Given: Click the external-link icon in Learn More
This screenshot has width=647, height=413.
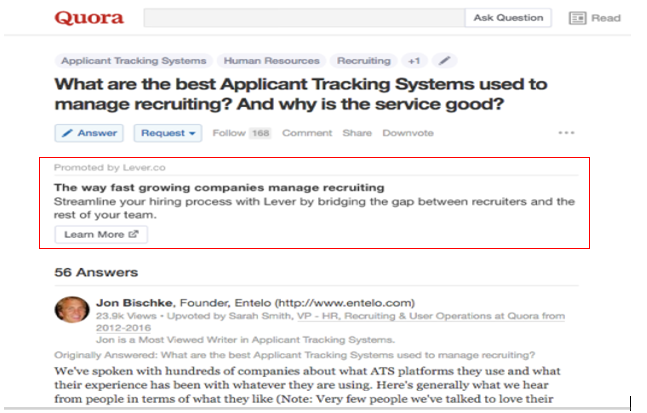Looking at the screenshot, I should [133, 234].
